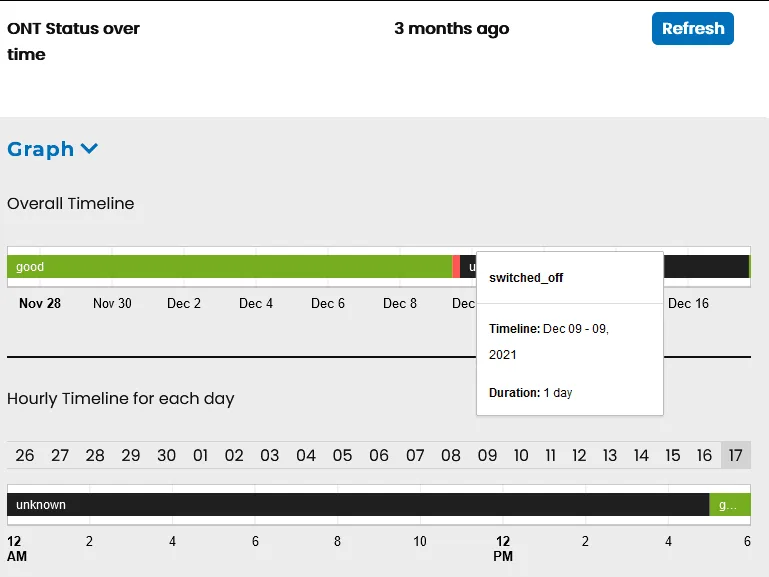Image resolution: width=769 pixels, height=577 pixels.
Task: Select day 09 in the day selector
Action: (487, 456)
